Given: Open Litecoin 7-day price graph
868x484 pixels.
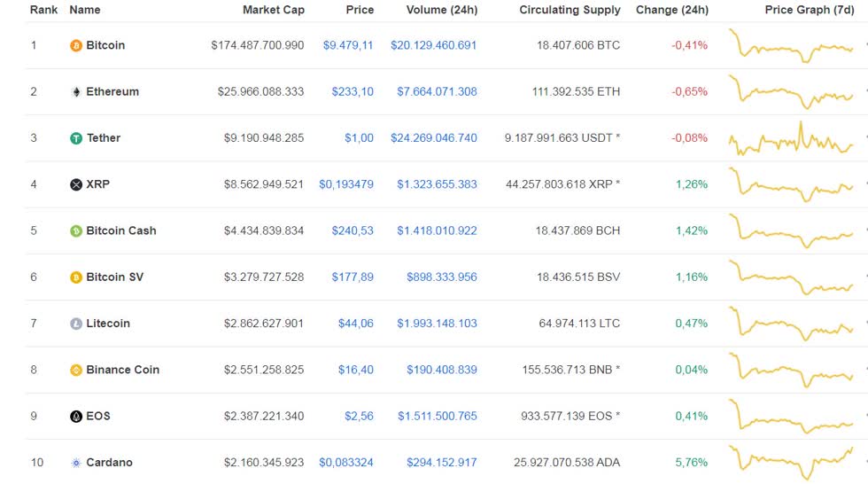Looking at the screenshot, I should click(791, 324).
